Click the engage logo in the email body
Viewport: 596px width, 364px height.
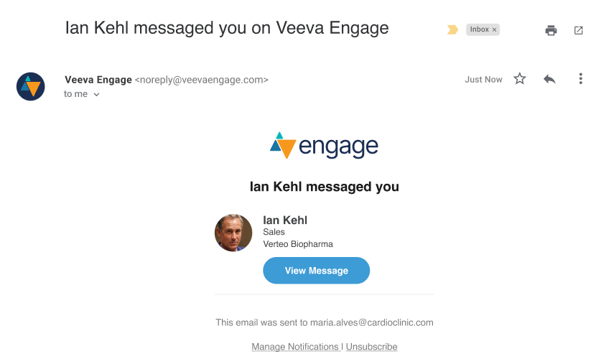[325, 146]
